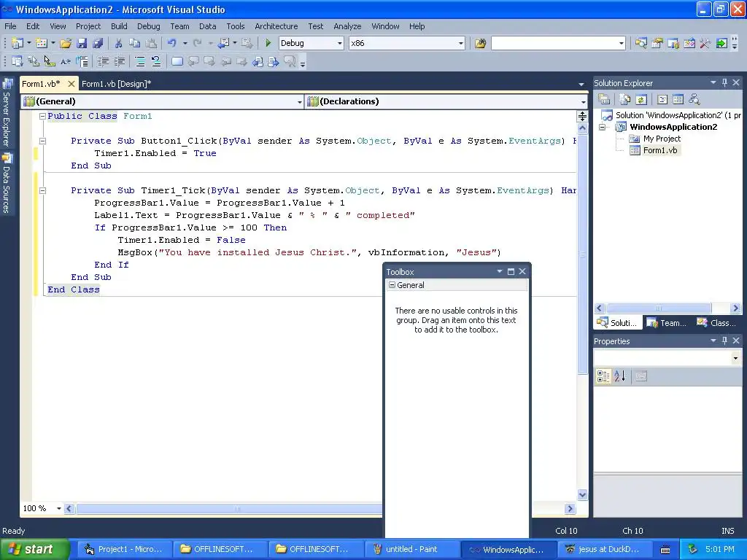This screenshot has width=747, height=560.
Task: Toggle auto-hide pin on Solution Explorer
Action: click(724, 83)
